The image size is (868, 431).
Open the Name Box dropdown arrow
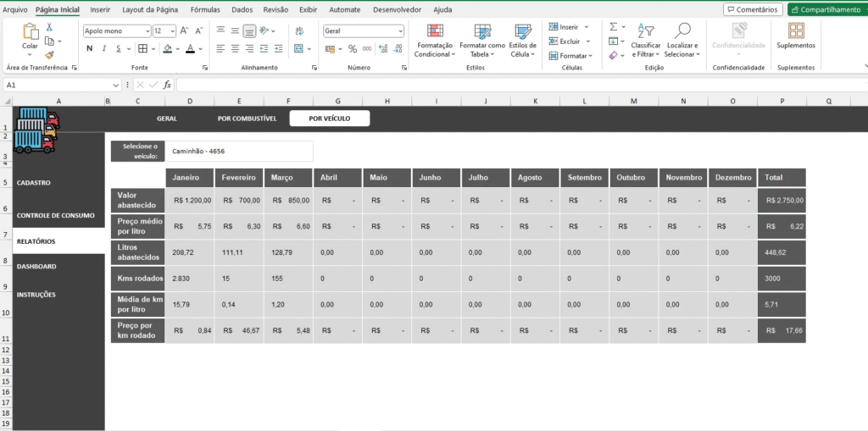pyautogui.click(x=116, y=85)
